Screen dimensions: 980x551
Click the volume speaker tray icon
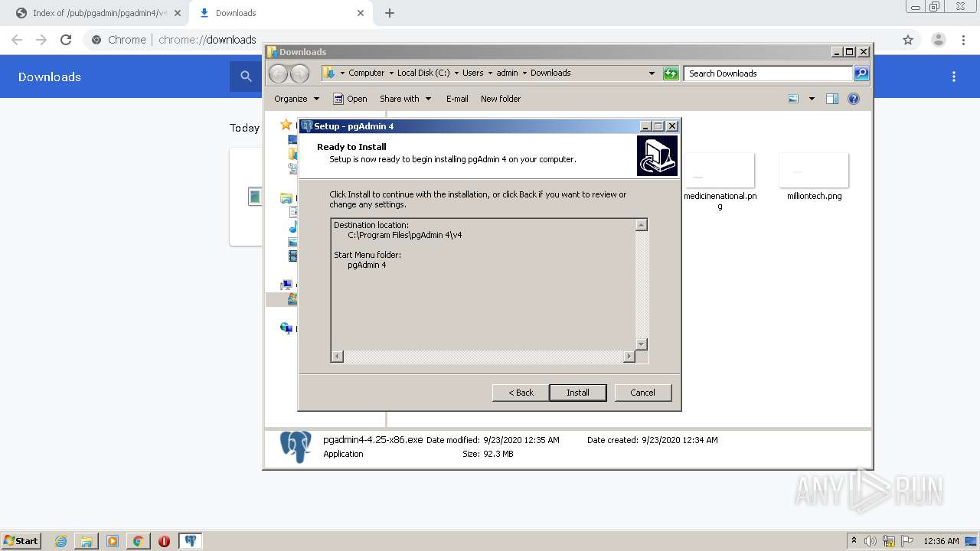[x=871, y=541]
